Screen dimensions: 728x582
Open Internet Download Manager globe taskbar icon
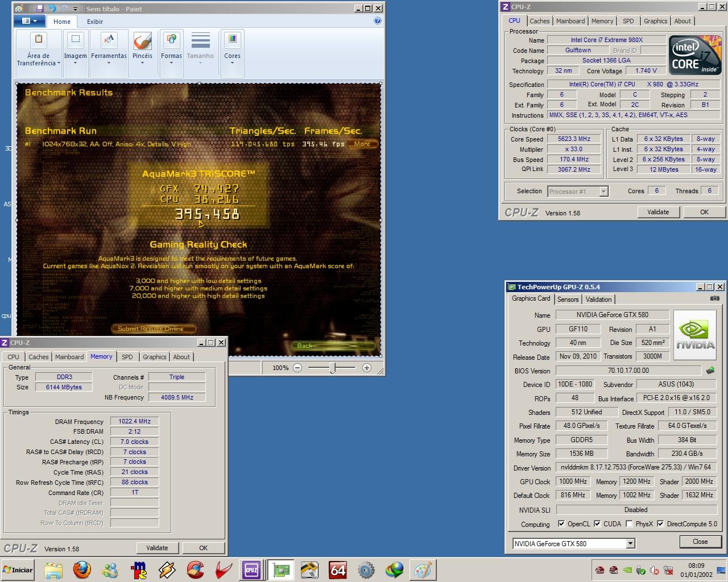tap(395, 569)
